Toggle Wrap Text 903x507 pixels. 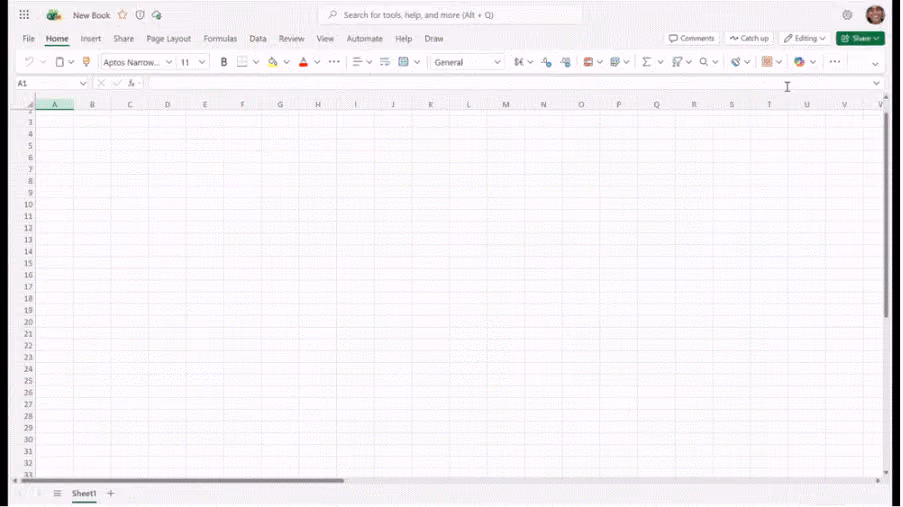point(385,62)
